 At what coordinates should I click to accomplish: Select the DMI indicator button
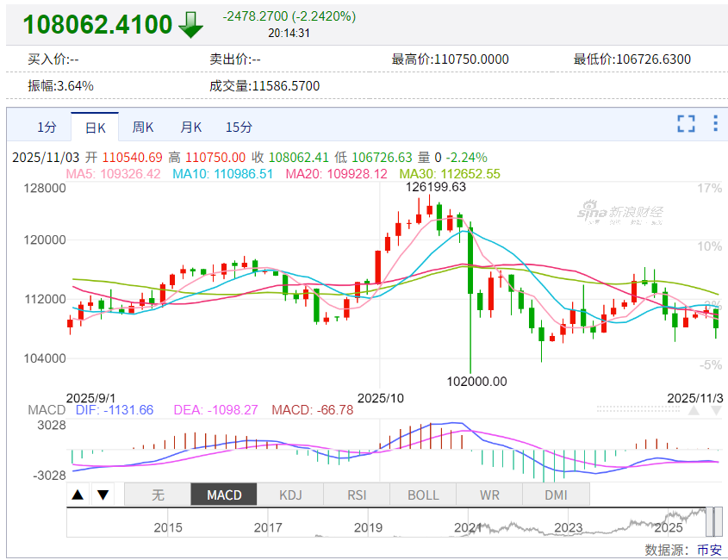pos(556,495)
